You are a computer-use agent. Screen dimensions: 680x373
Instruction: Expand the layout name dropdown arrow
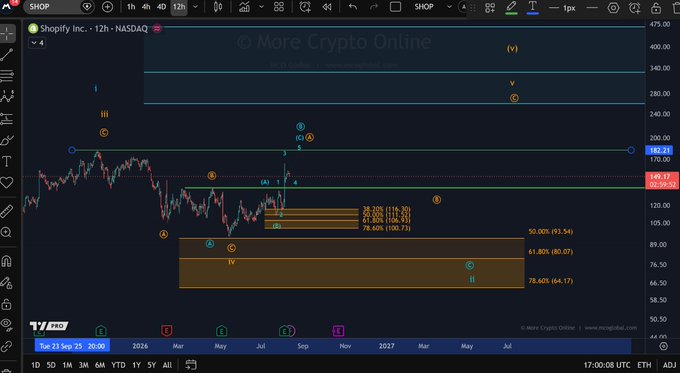point(449,7)
